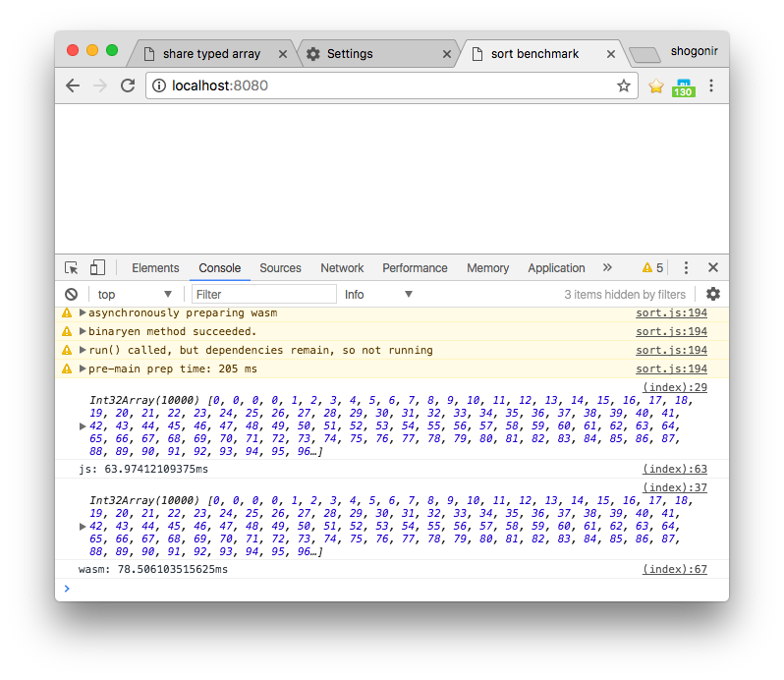Image resolution: width=784 pixels, height=680 pixels.
Task: Open the Memory tab
Action: pyautogui.click(x=487, y=268)
